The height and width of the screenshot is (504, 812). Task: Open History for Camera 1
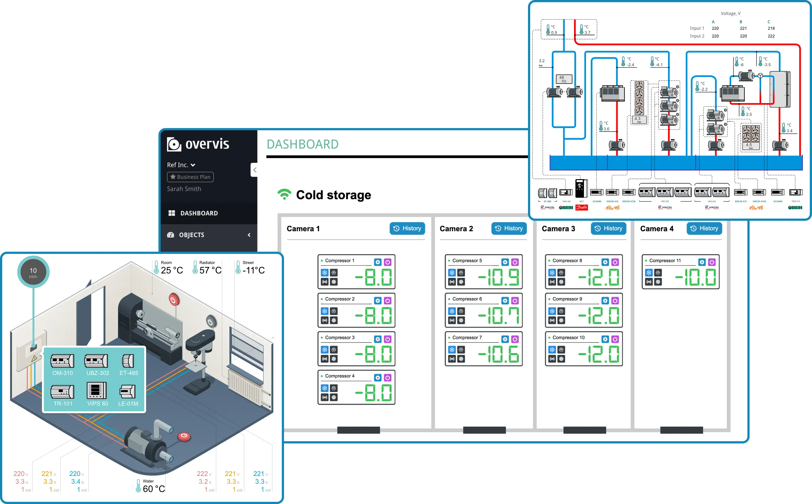point(407,228)
